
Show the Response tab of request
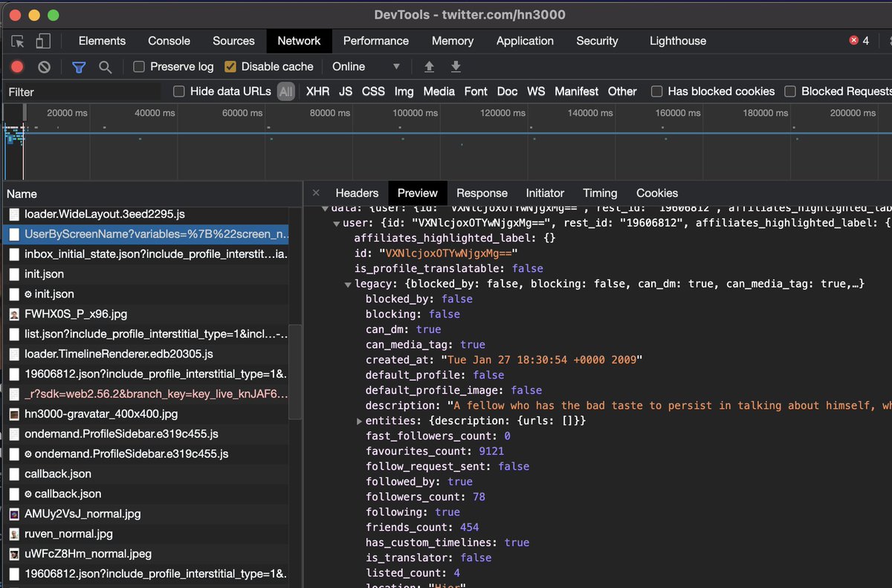[x=482, y=193]
